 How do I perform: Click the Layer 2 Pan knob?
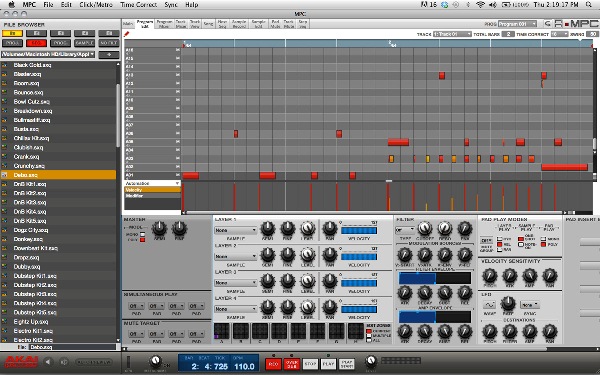(x=329, y=255)
